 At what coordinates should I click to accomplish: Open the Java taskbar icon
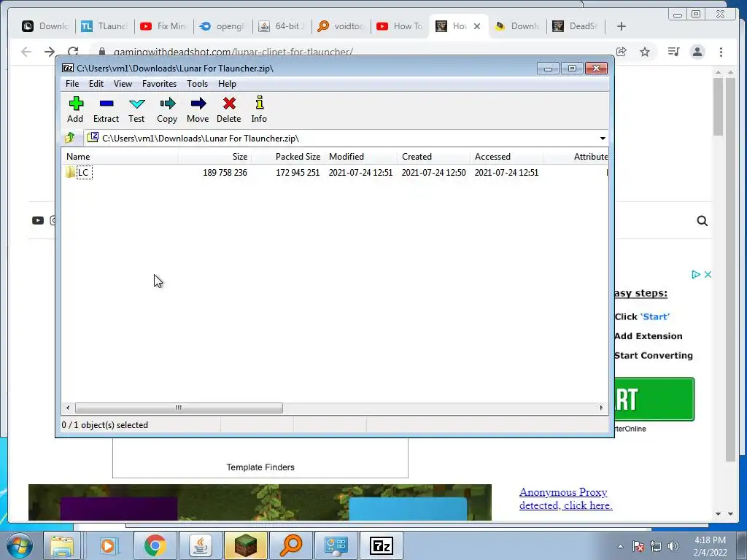tap(201, 545)
